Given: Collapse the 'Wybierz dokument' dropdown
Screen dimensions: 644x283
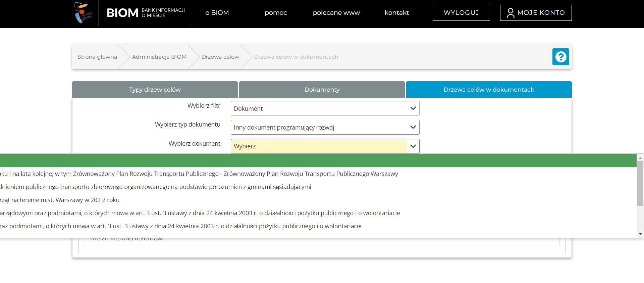Looking at the screenshot, I should point(413,146).
